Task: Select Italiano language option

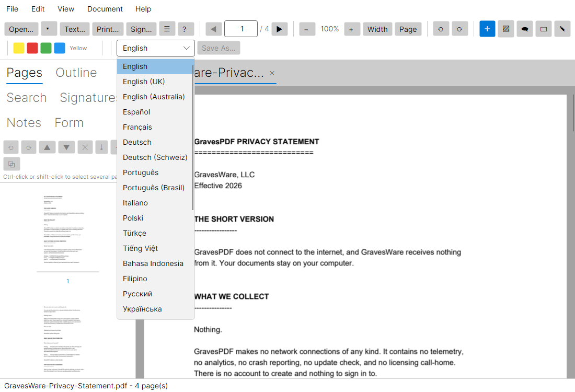Action: coord(155,203)
